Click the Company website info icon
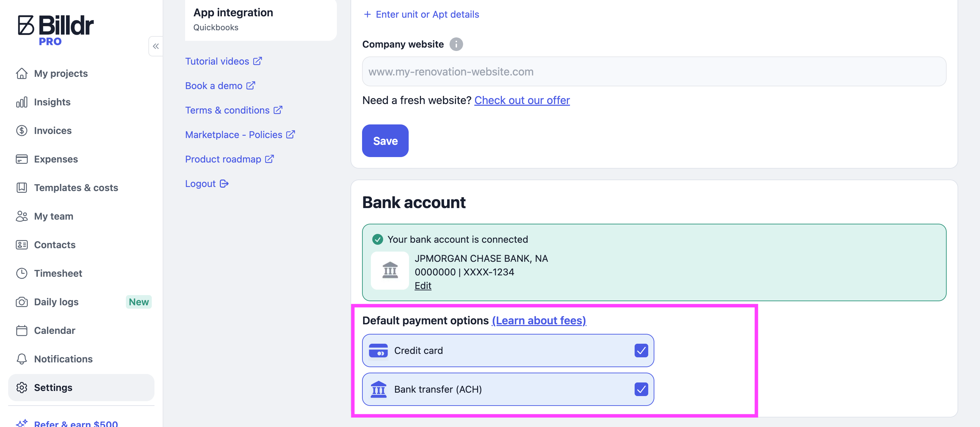 click(456, 44)
